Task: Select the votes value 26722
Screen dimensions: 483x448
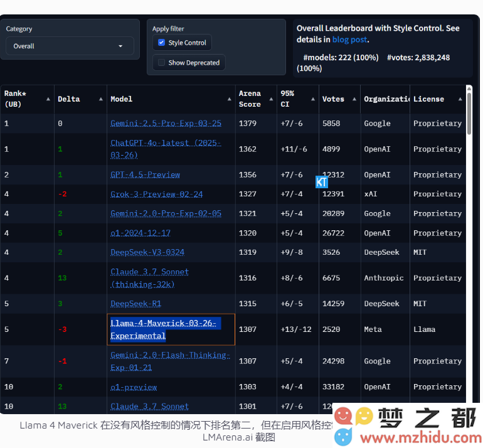Action: 333,233
